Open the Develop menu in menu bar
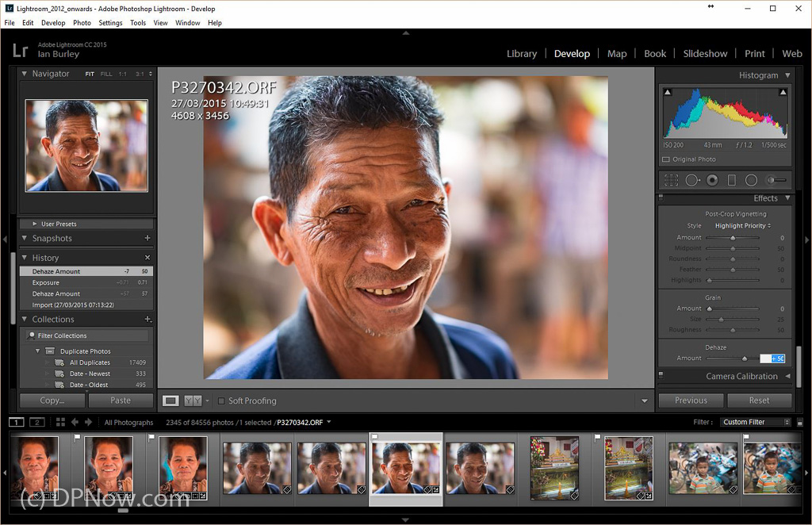Screen dimensions: 812x525 [53, 23]
